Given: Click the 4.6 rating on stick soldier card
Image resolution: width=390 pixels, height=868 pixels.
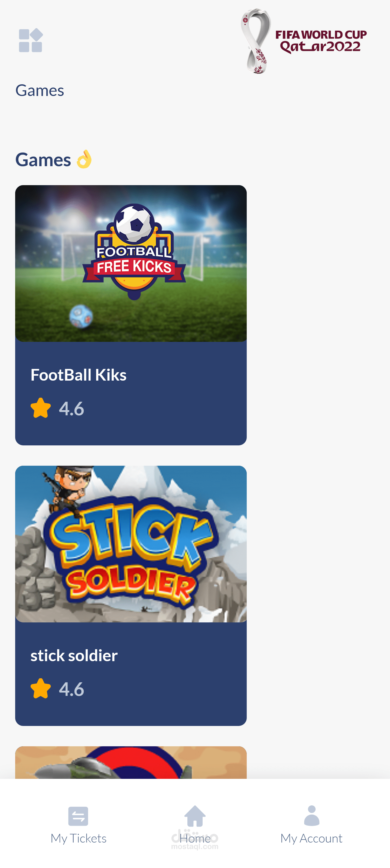Looking at the screenshot, I should click(71, 689).
